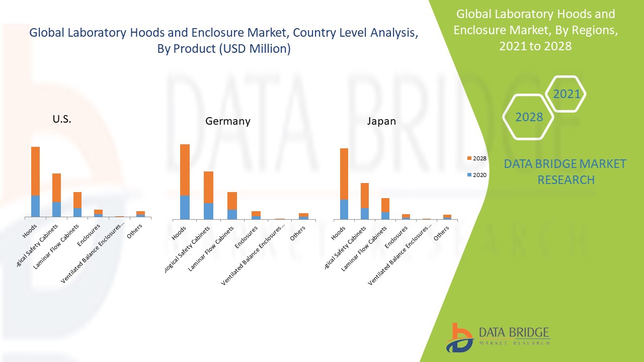Click the Hoods axis label under U.S.
The width and height of the screenshot is (644, 362).
click(x=30, y=231)
